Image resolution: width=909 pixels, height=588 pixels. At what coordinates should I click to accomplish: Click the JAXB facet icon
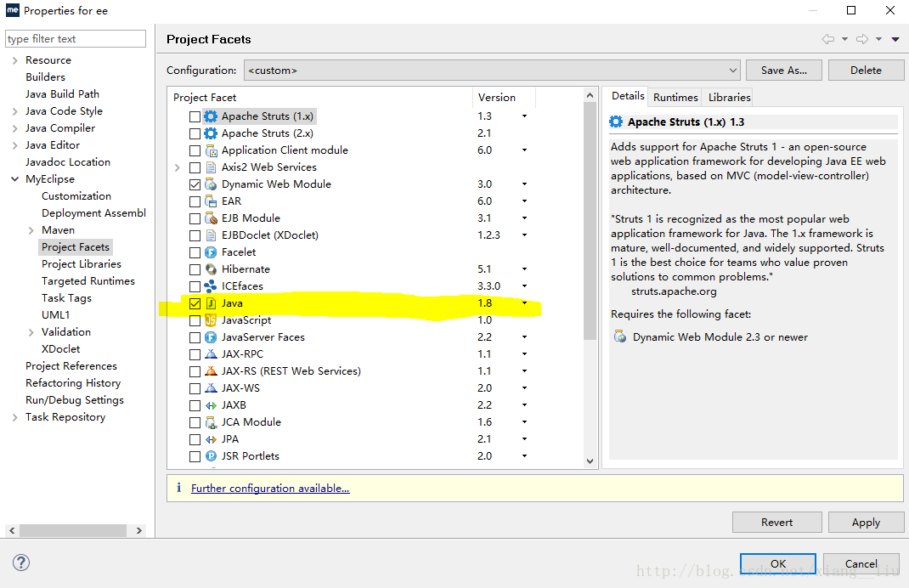[x=211, y=405]
